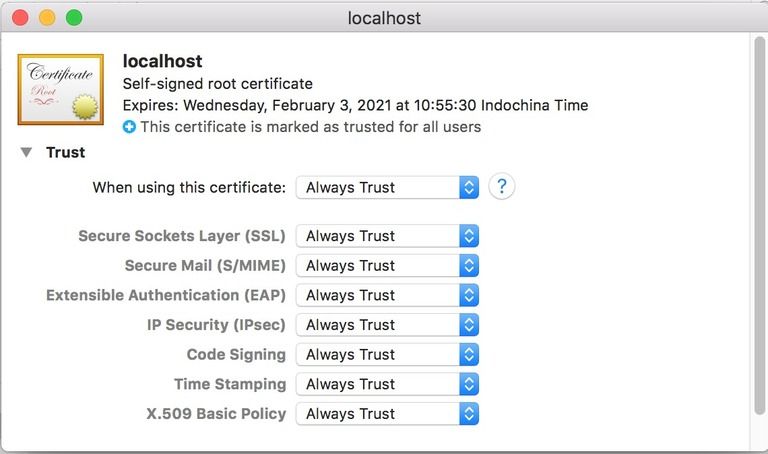Image resolution: width=768 pixels, height=454 pixels.
Task: Open the IP Security (IPsec) dropdown
Action: (x=387, y=325)
